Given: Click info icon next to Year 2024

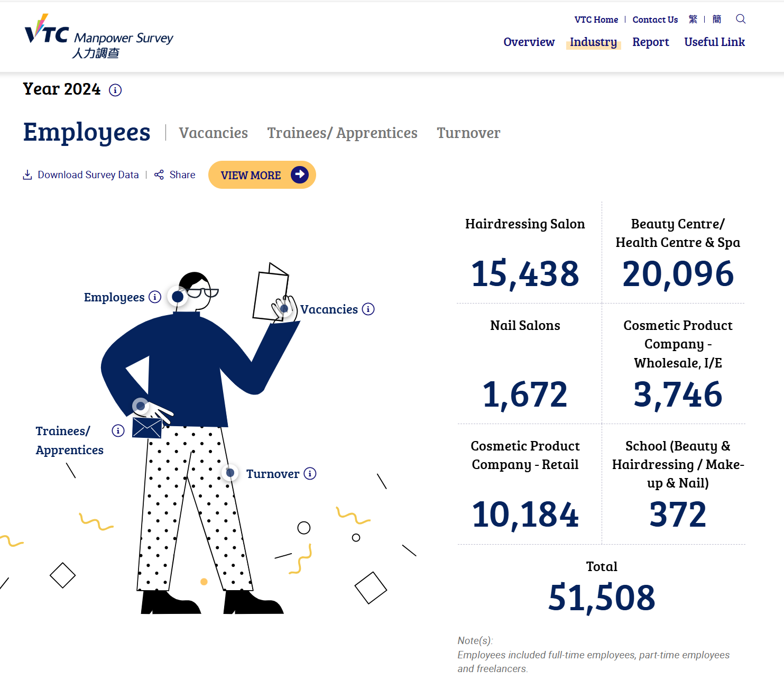Looking at the screenshot, I should click(115, 90).
